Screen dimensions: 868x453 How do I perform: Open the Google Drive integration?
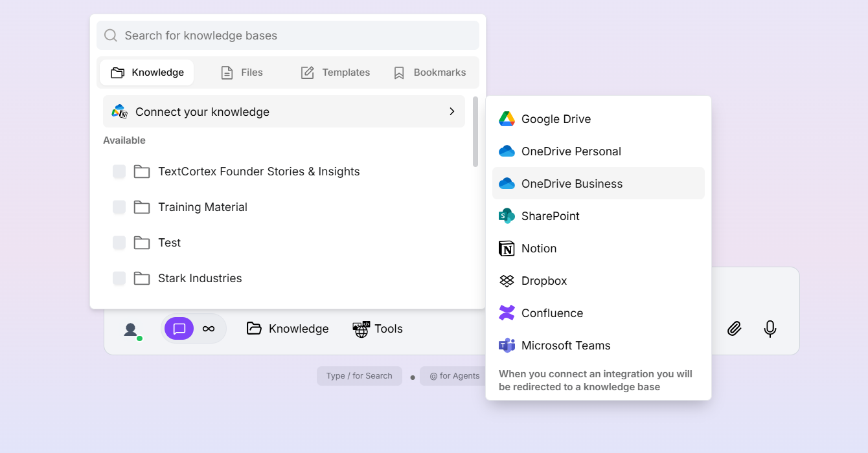click(555, 118)
